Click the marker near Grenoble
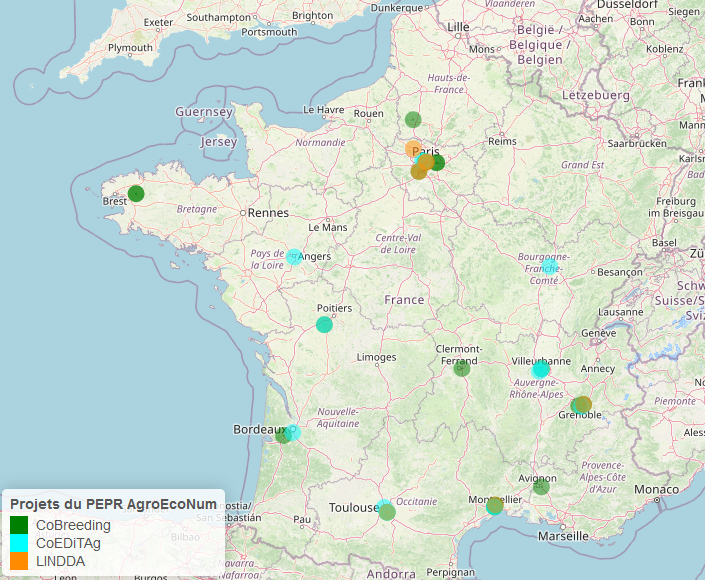Image resolution: width=705 pixels, height=580 pixels. pyautogui.click(x=581, y=405)
